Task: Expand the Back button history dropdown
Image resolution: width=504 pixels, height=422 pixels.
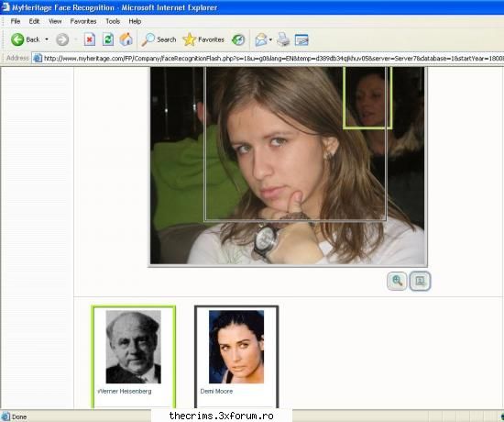Action: coord(47,39)
